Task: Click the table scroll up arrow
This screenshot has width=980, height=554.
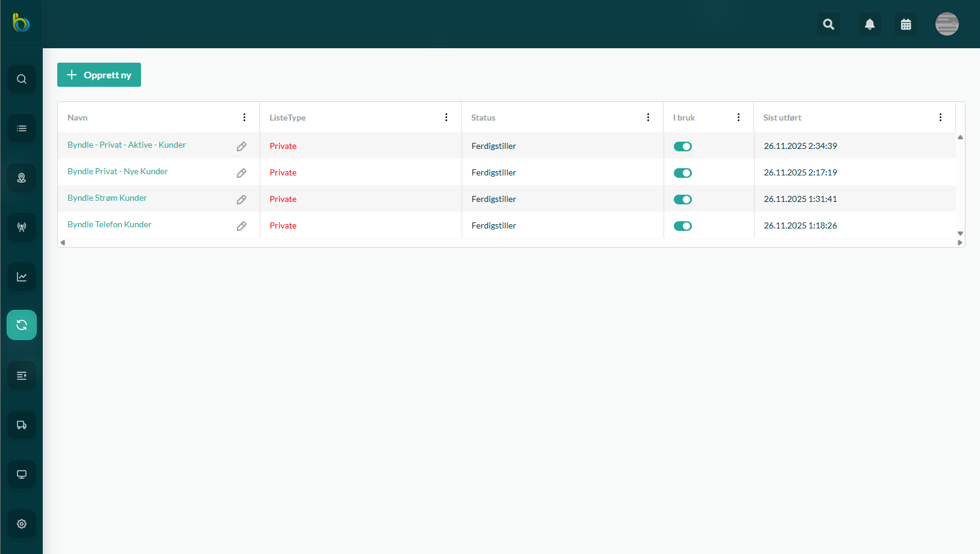Action: (960, 137)
